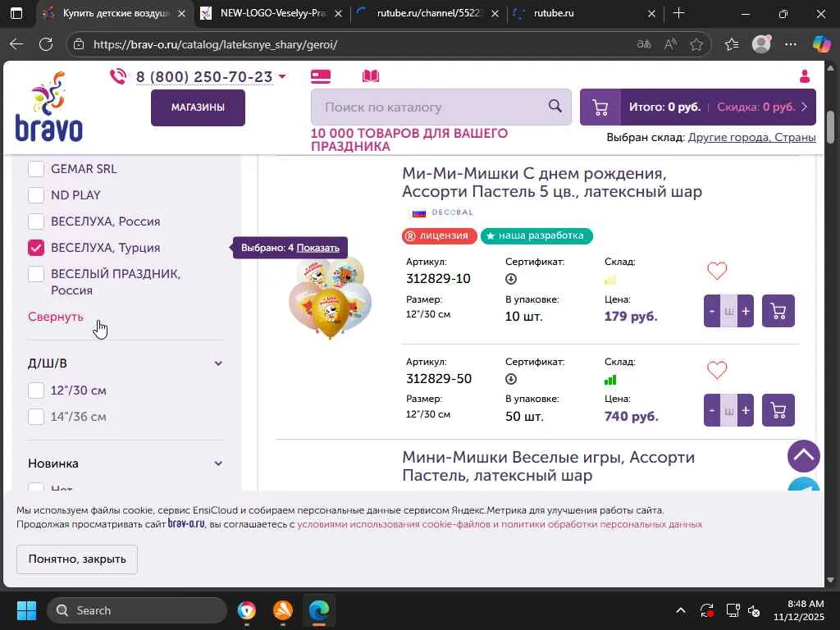Open the catalog book icon in header
840x630 pixels.
point(370,76)
